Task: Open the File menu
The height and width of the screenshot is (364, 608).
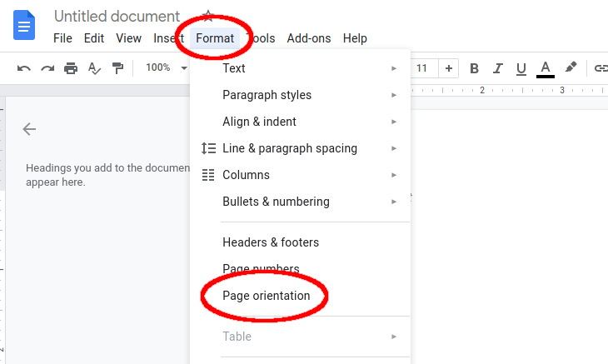Action: (63, 38)
